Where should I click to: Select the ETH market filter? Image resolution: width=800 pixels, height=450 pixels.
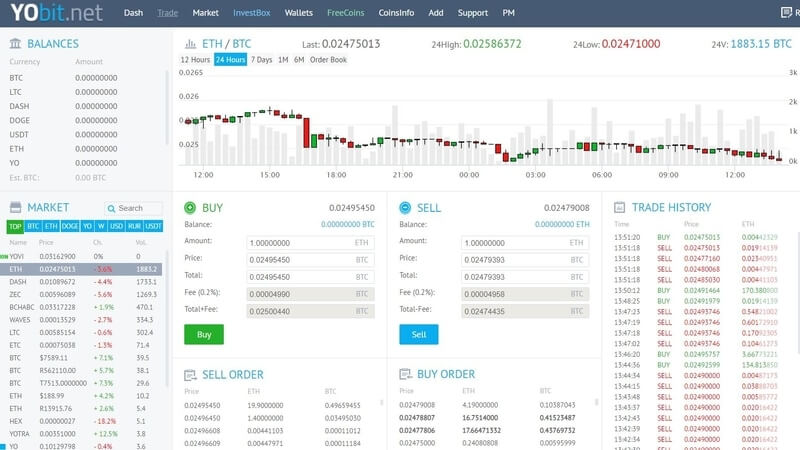pyautogui.click(x=51, y=226)
